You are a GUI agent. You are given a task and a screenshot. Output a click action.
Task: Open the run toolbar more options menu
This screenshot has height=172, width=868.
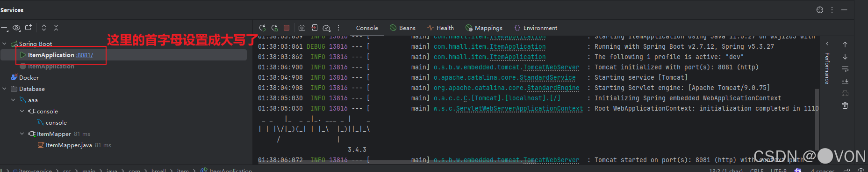[338, 28]
